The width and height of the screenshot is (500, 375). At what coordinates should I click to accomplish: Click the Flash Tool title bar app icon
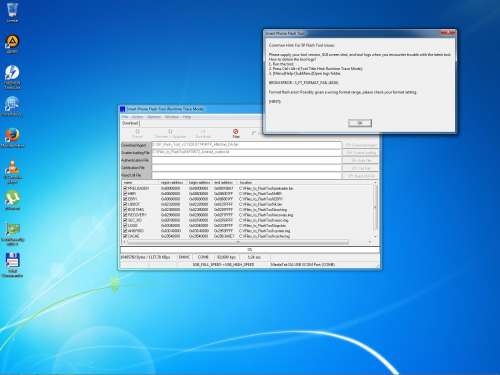pos(123,109)
